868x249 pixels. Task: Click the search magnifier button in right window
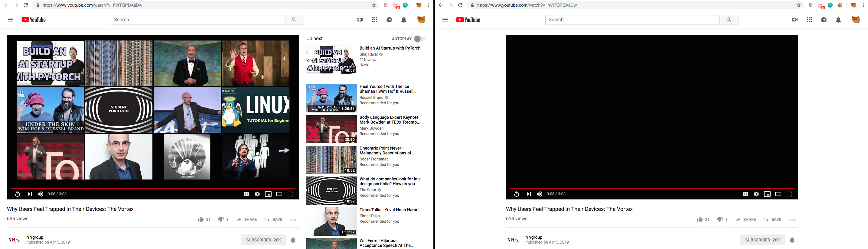[729, 20]
